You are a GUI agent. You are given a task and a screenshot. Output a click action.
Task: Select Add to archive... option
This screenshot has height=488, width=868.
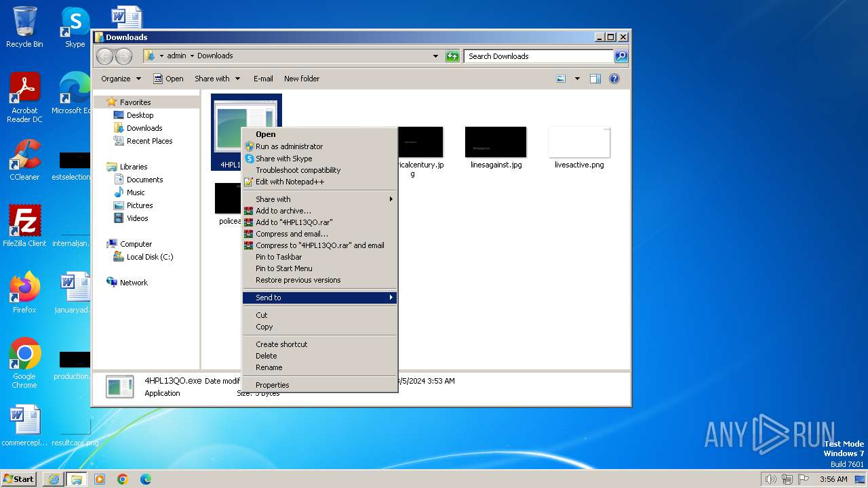click(319, 211)
